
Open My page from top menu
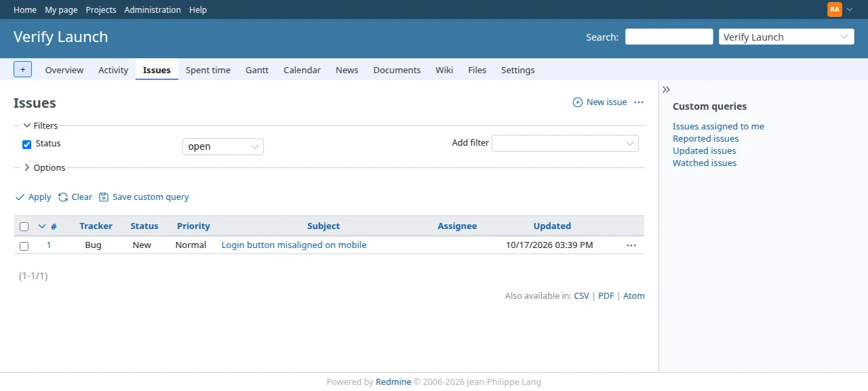pos(61,9)
